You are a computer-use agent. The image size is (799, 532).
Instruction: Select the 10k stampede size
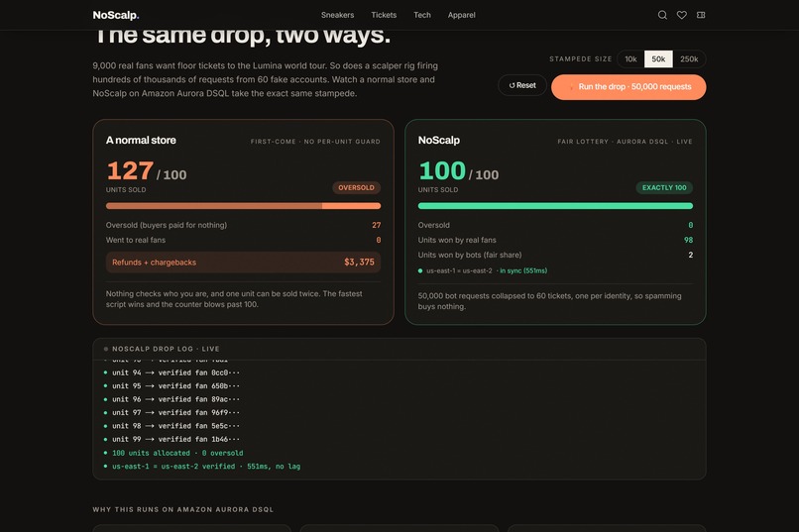pyautogui.click(x=630, y=59)
